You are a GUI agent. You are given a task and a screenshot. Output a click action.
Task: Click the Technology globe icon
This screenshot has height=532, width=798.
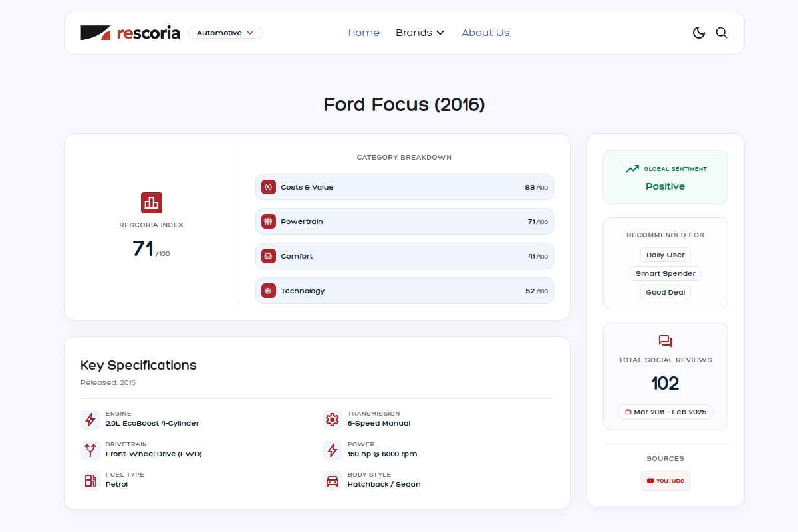pyautogui.click(x=269, y=291)
